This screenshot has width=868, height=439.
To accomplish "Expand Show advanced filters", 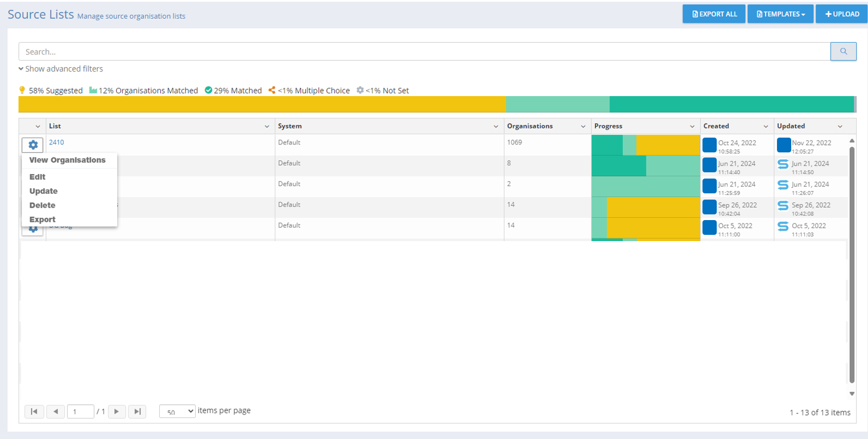I will pos(61,69).
